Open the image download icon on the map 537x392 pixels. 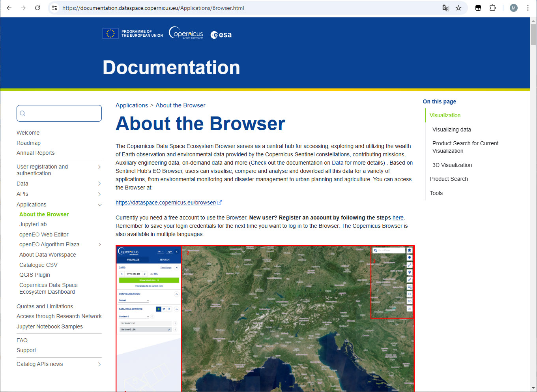409,287
